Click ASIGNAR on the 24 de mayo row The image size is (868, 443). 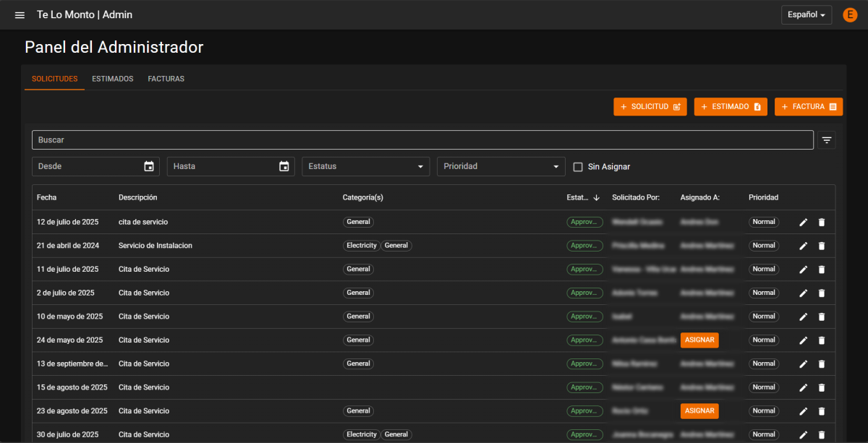coord(699,340)
